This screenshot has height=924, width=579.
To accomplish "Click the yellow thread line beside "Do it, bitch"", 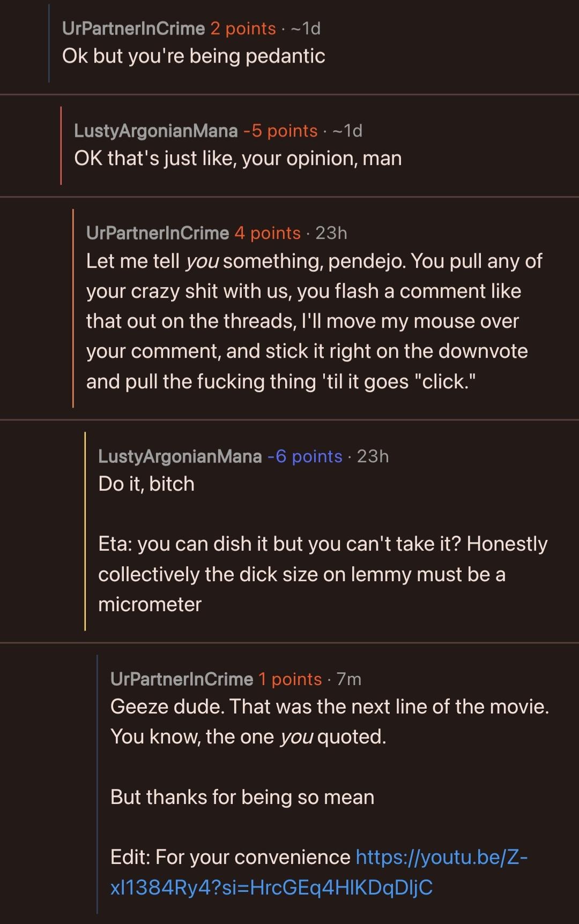I will pos(85,531).
